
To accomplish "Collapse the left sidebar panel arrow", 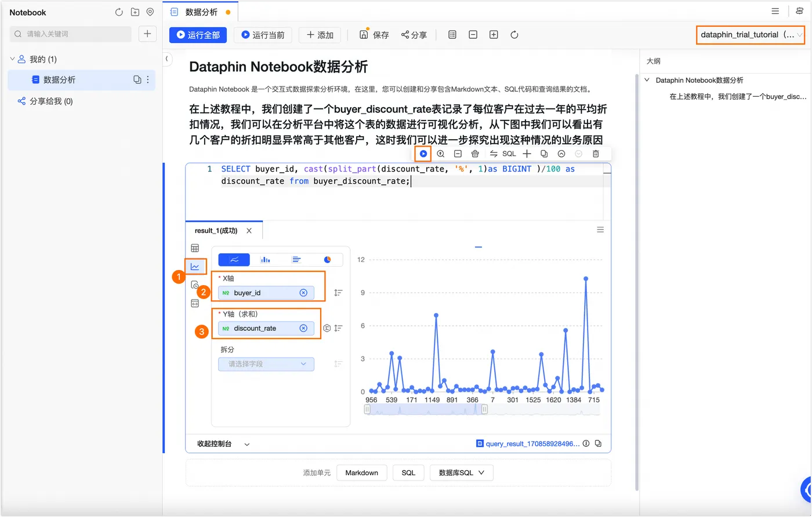I will click(x=167, y=59).
